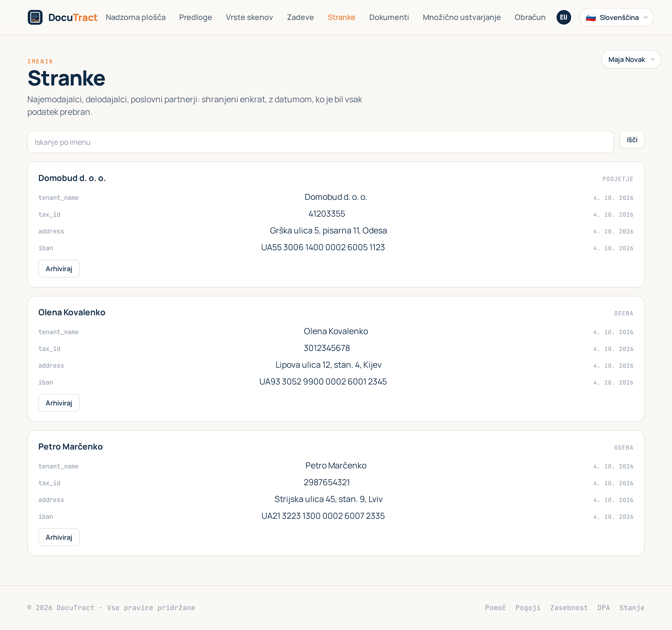Screen dimensions: 672x630
Task: Click the Slovenian flag icon
Action: point(591,18)
